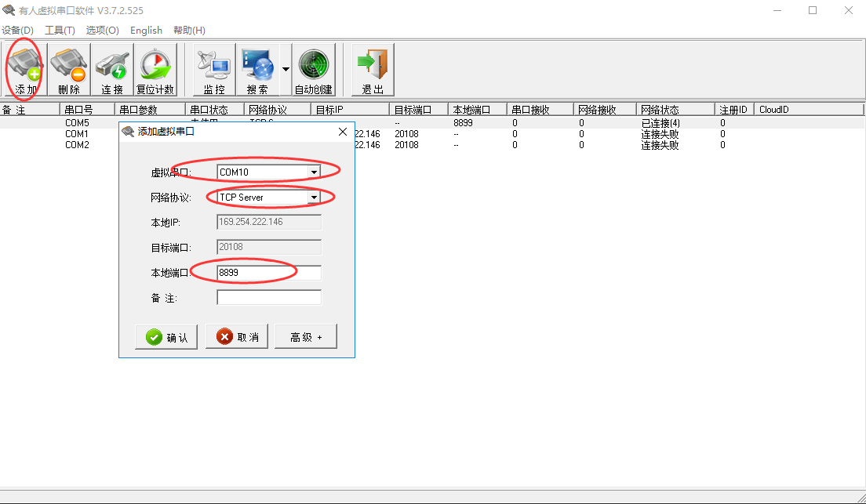Click the 复位计数 reset counter icon
The image size is (866, 504).
155,70
